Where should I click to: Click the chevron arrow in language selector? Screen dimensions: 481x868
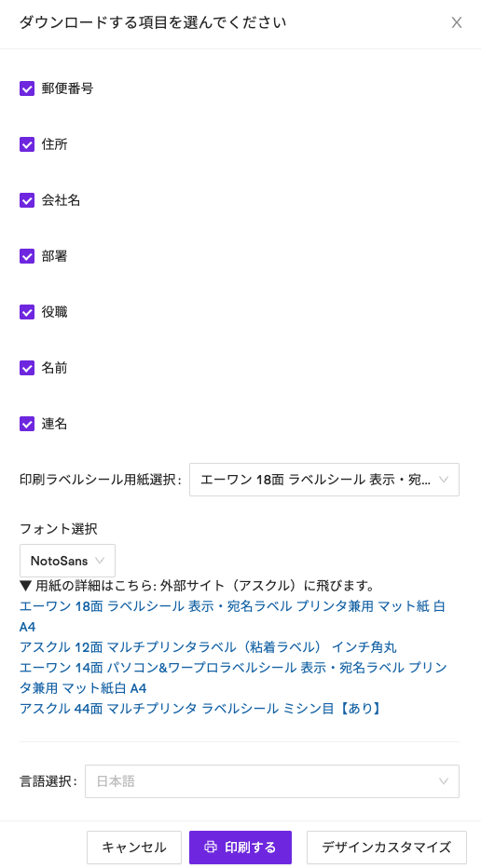click(444, 781)
